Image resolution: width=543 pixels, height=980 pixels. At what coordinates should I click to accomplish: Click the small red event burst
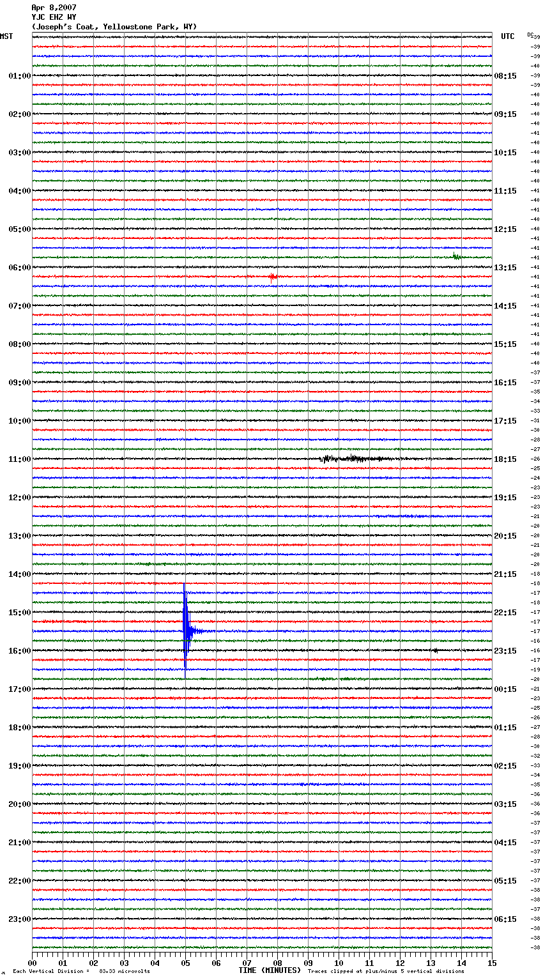(273, 277)
